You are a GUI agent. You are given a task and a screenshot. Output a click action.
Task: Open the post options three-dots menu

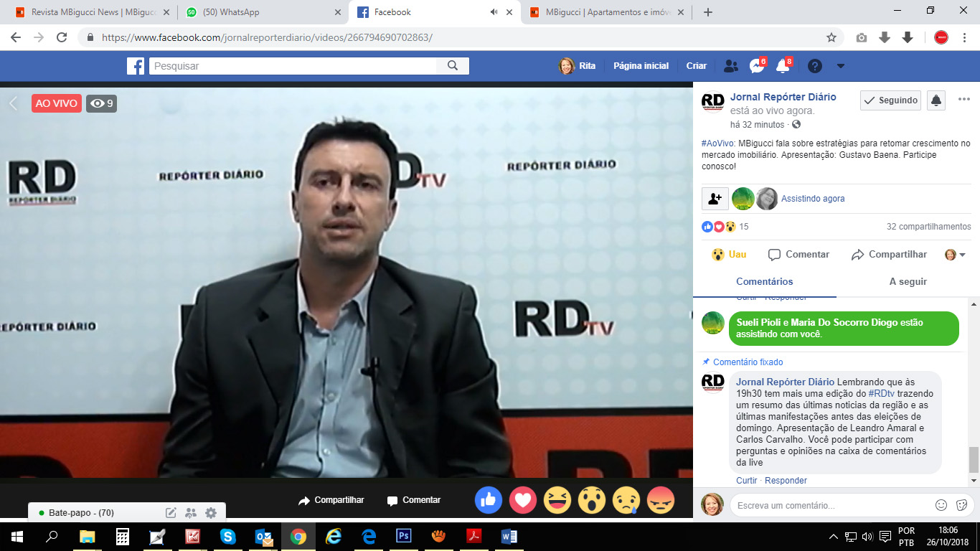pyautogui.click(x=963, y=100)
